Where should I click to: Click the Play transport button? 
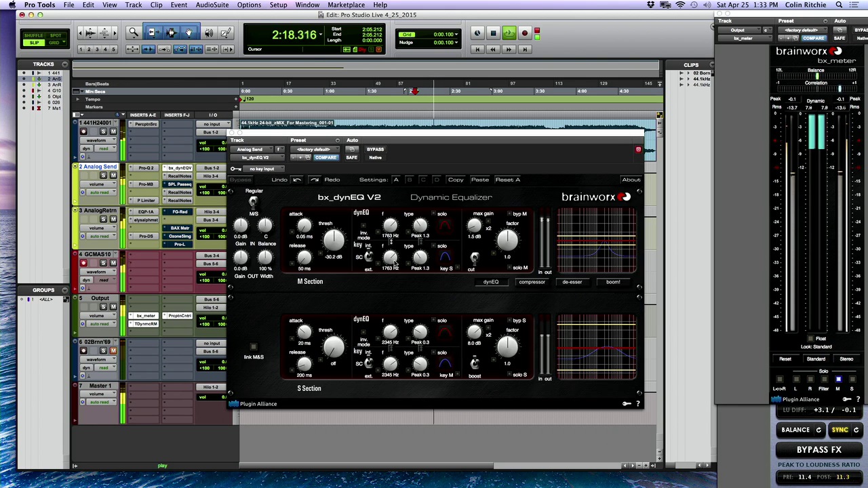pos(509,33)
